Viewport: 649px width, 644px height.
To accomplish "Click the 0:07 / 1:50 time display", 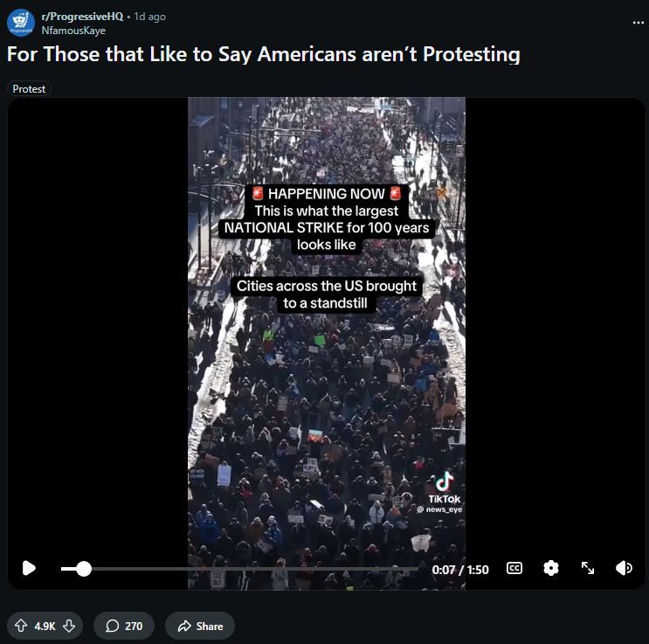I will tap(460, 570).
